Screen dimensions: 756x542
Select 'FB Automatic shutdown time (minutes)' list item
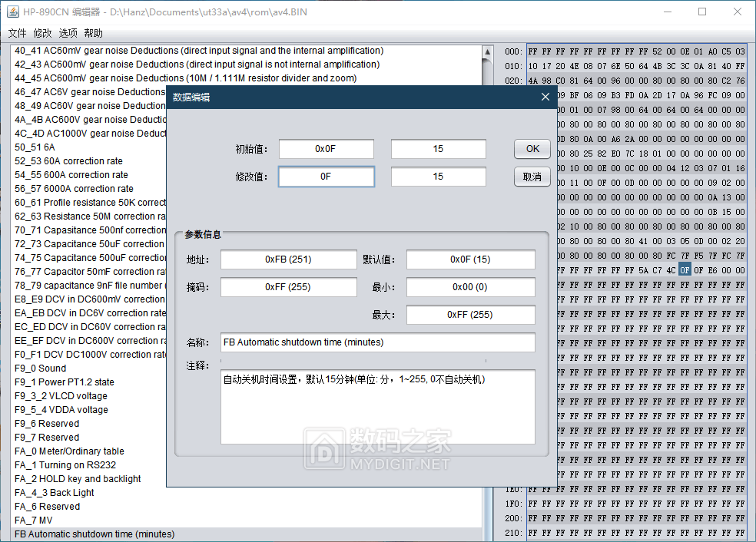(x=94, y=534)
